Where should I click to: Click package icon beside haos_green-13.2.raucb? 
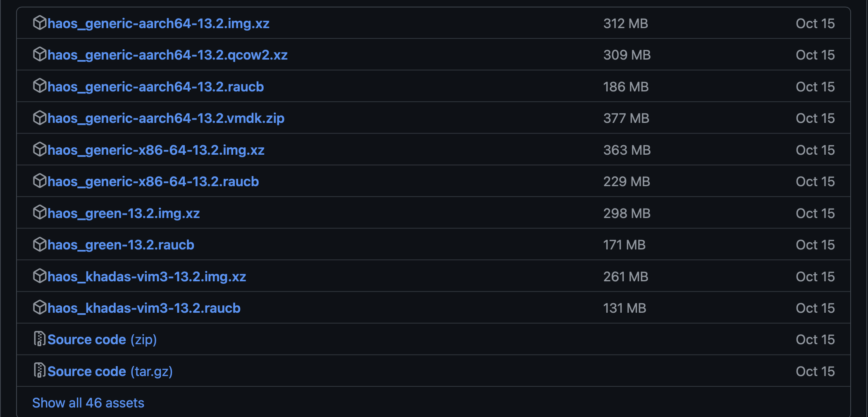(39, 244)
